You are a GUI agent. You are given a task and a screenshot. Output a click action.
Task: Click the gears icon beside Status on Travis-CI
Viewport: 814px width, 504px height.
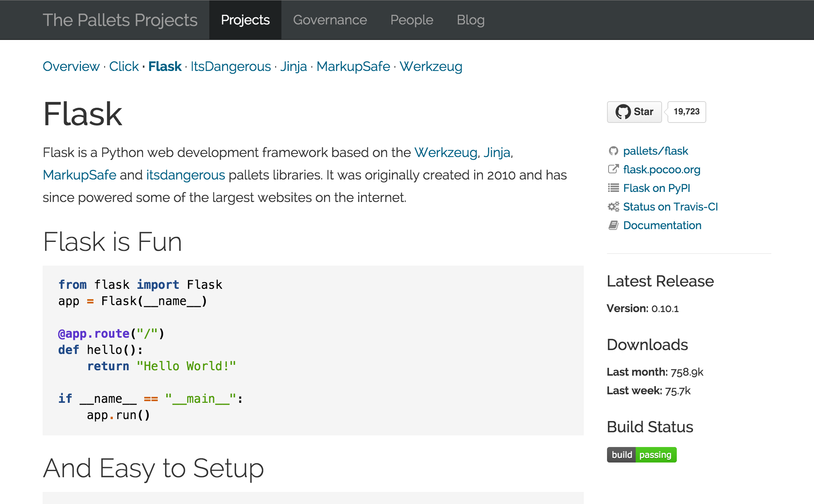[x=613, y=207]
